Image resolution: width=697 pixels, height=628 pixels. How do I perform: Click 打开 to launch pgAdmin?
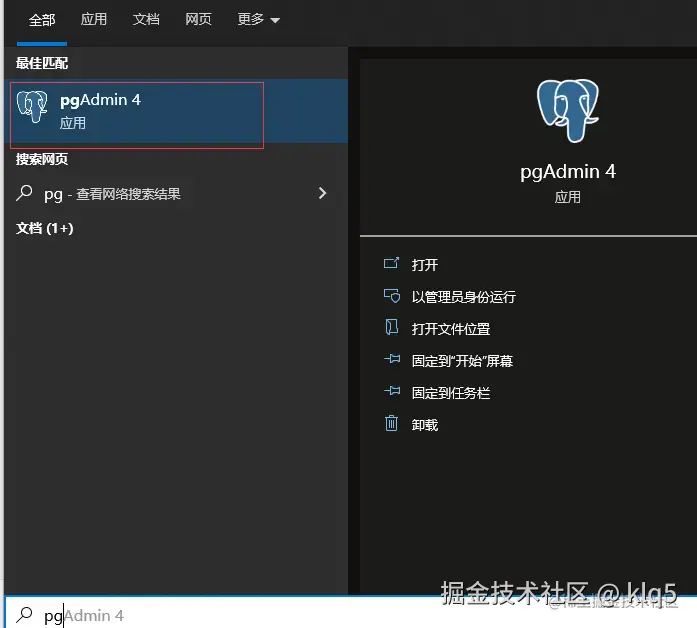(425, 265)
